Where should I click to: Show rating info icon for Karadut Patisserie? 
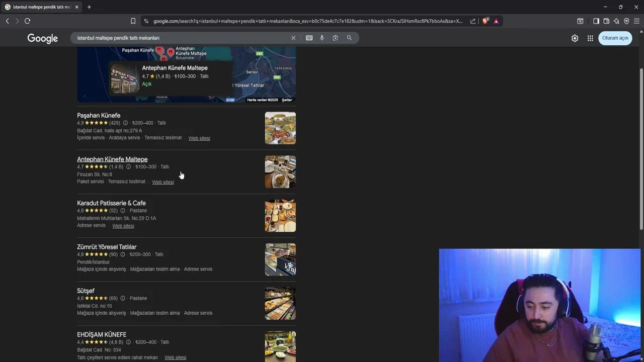122,211
